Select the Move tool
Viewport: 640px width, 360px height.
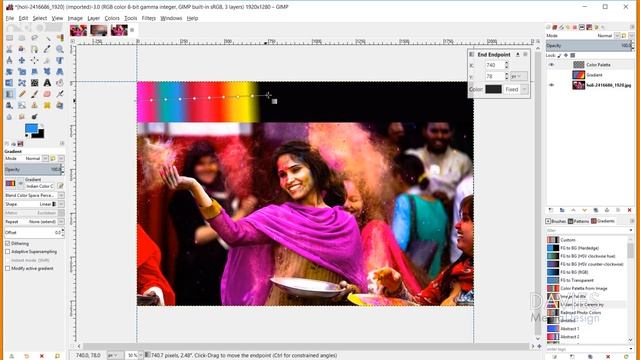22,60
